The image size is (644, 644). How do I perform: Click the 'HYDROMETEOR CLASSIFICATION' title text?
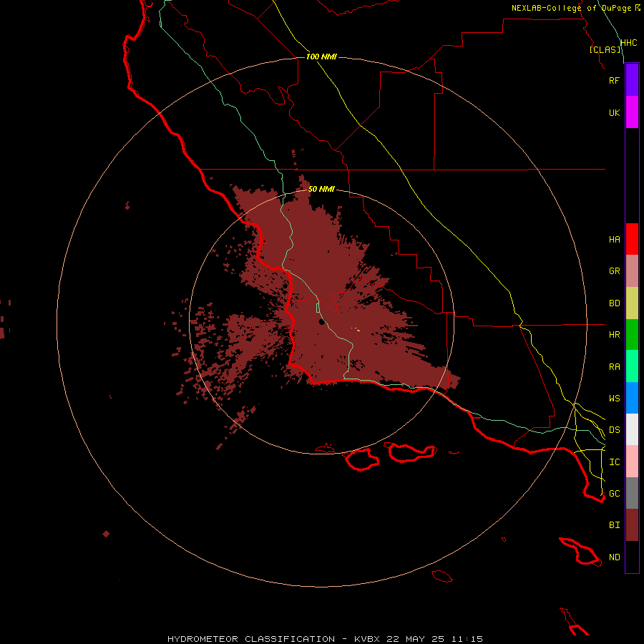coord(251,639)
